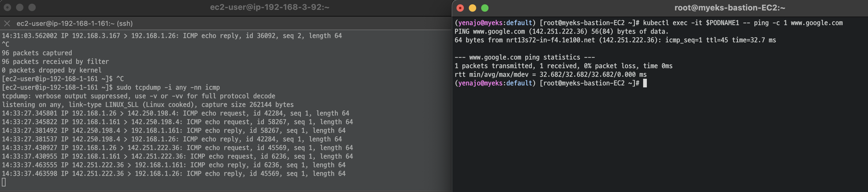
Task: Click the 'sudo tcpdump -i any -nn icmp' command
Action: 168,88
